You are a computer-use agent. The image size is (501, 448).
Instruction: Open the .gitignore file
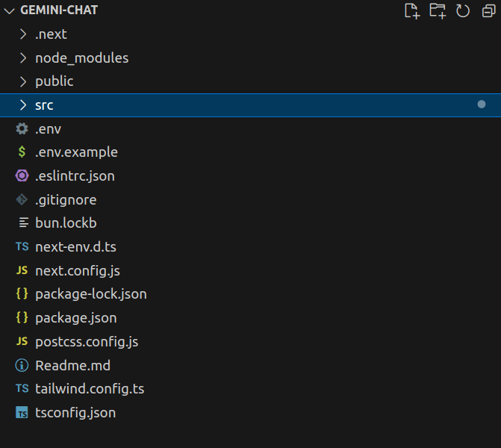point(66,200)
